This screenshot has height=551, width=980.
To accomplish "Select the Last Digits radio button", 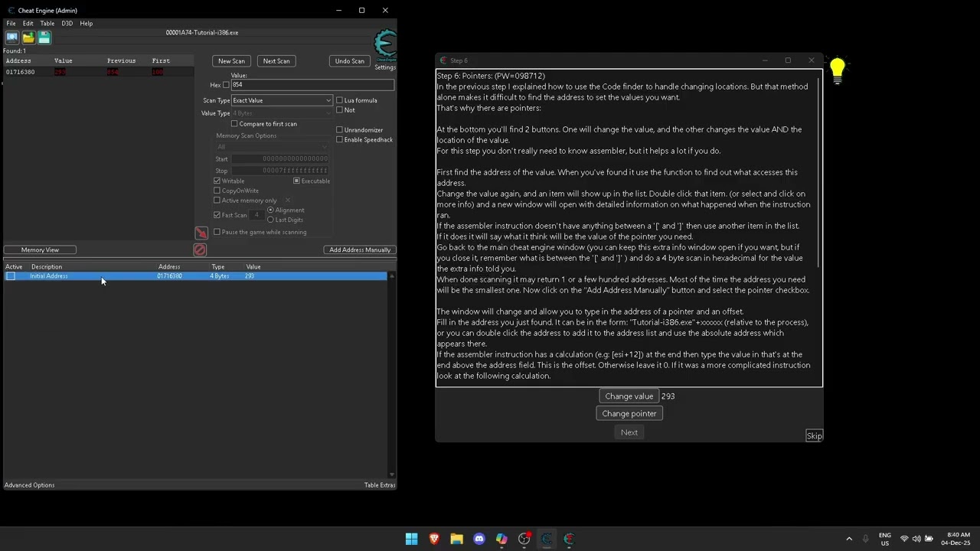I will point(270,220).
